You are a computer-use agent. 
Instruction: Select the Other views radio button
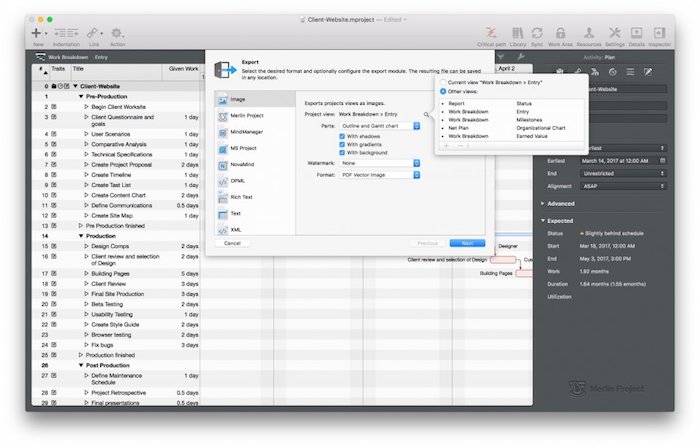coord(443,91)
